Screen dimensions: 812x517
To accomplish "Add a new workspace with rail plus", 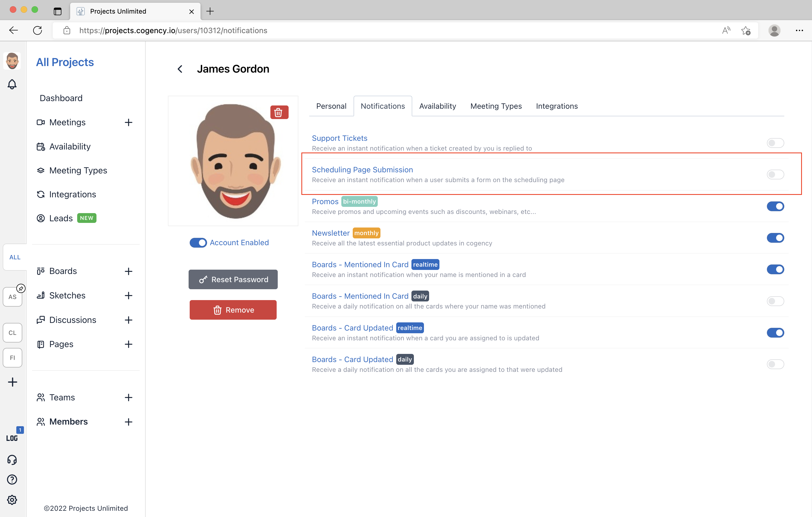I will [13, 382].
